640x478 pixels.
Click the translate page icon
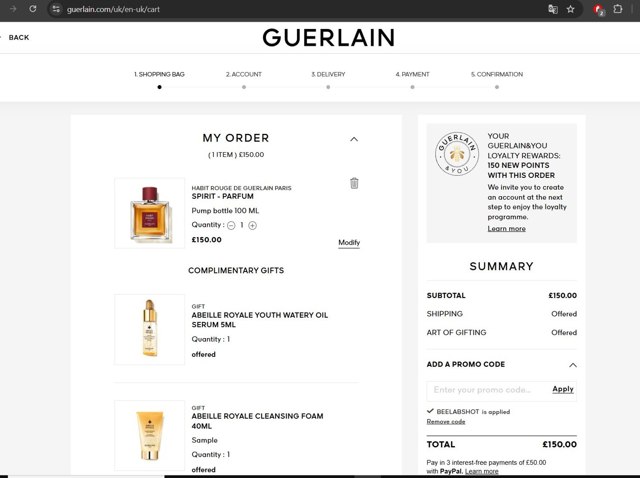[553, 9]
